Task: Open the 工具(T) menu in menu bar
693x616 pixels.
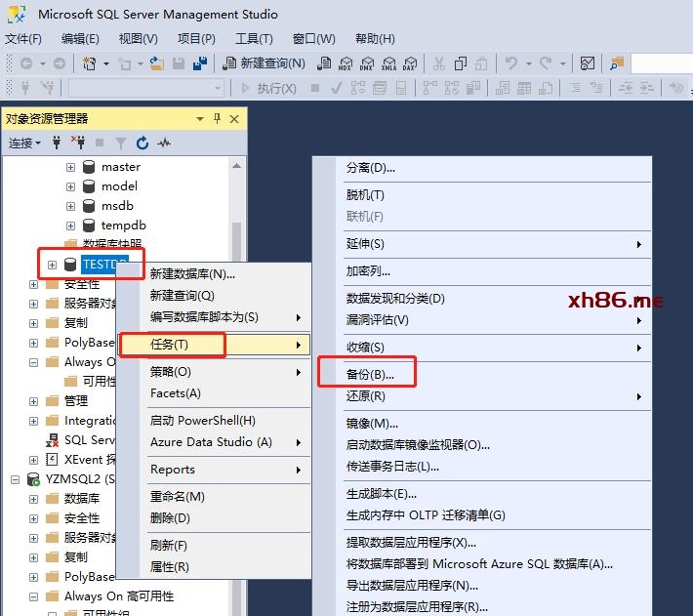Action: [x=254, y=39]
